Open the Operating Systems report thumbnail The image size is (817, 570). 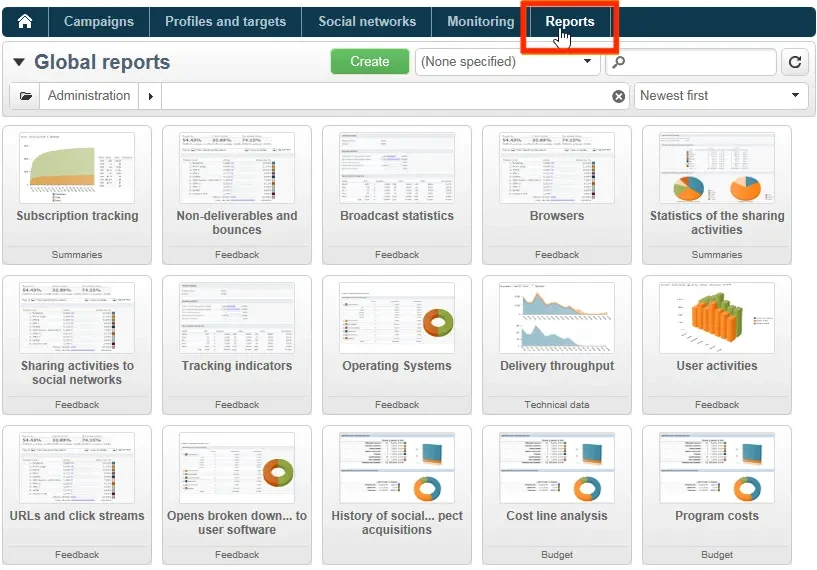397,318
